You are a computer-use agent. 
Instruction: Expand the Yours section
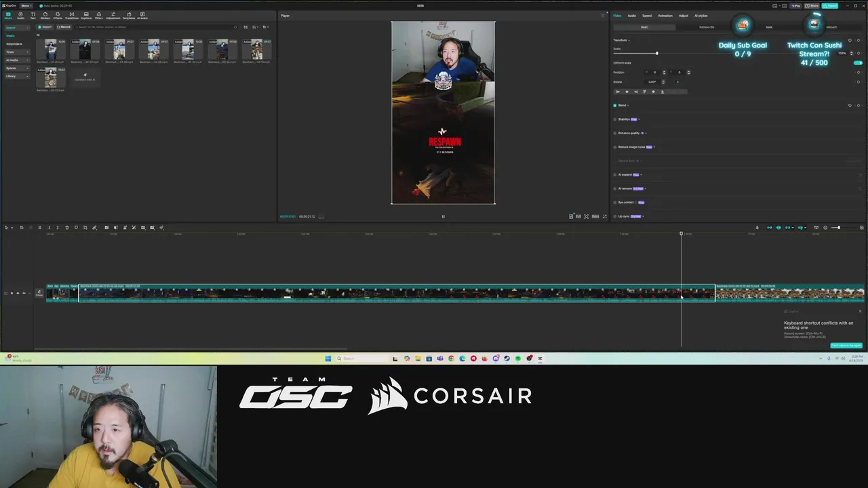click(x=18, y=52)
